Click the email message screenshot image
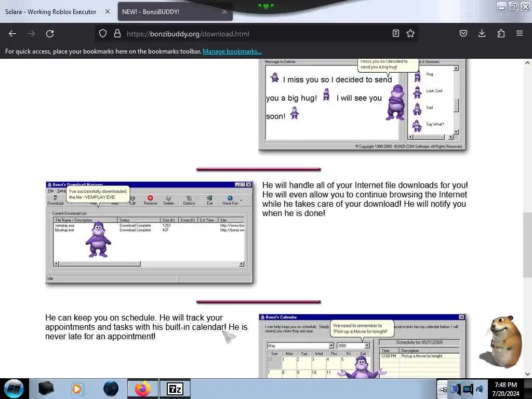This screenshot has height=399, width=532. 362,104
